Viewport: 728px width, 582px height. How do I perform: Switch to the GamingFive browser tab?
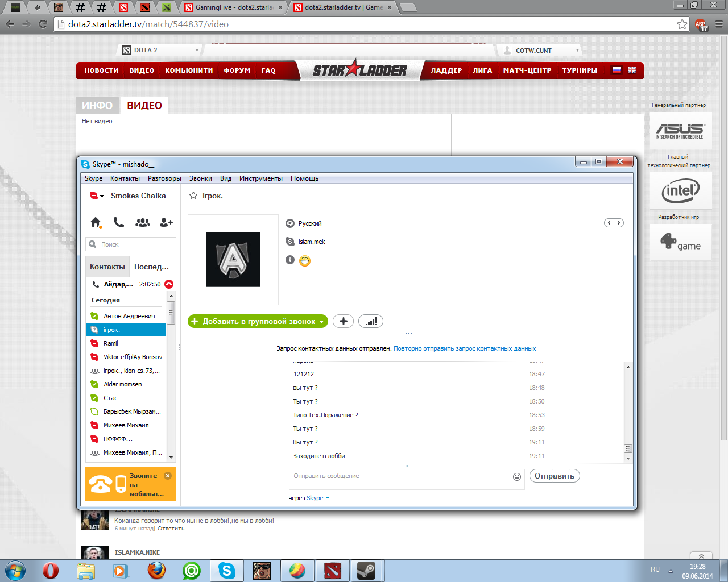[233, 7]
